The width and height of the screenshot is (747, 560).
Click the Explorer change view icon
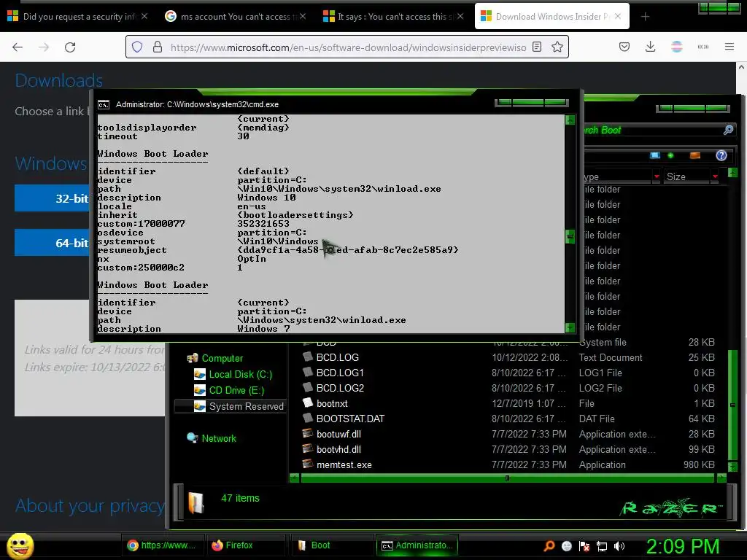point(655,155)
